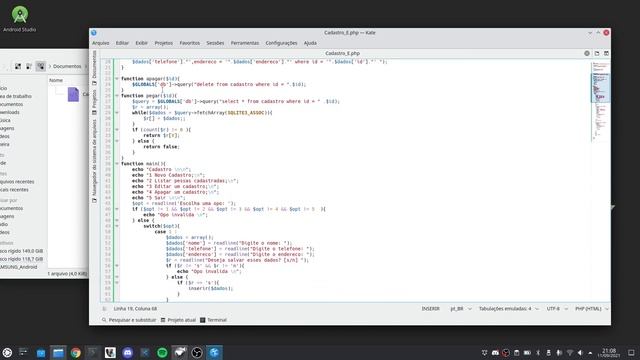
Task: Open Google Chrome from taskbar
Action: point(76,353)
